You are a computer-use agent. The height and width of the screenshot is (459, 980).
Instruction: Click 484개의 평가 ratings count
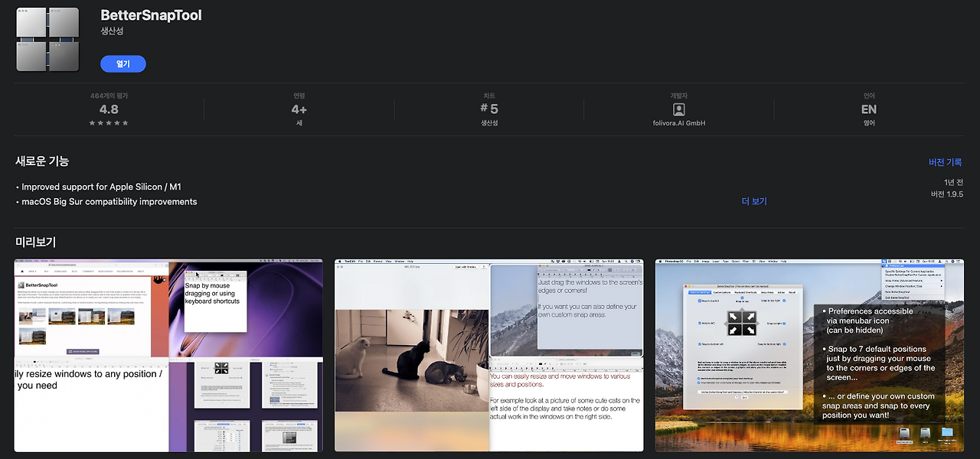(109, 96)
